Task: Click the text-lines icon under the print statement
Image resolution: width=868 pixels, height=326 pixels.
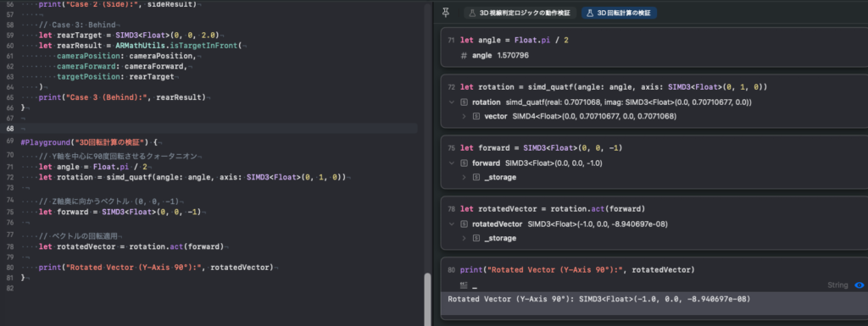Action: [464, 285]
